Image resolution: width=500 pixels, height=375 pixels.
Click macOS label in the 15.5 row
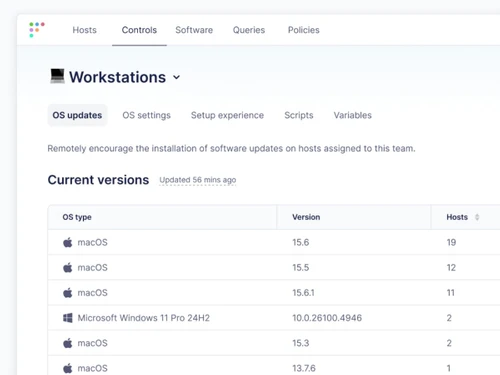93,267
